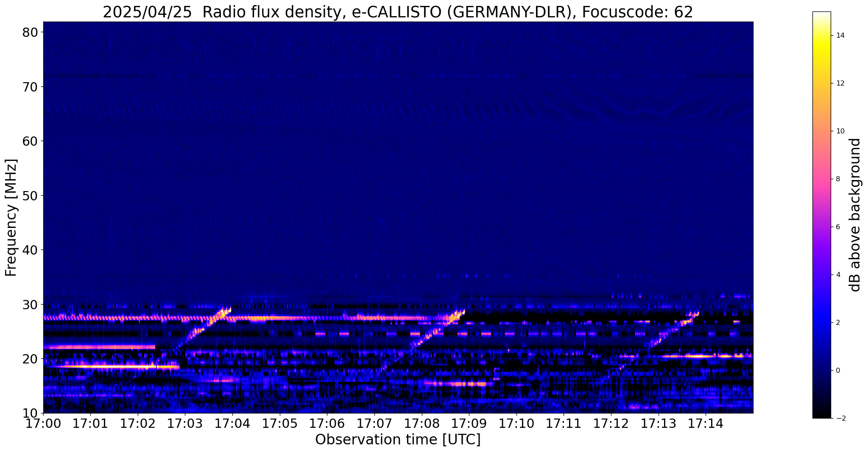Click the 17:13 time tick label
The width and height of the screenshot is (868, 452).
tap(658, 423)
